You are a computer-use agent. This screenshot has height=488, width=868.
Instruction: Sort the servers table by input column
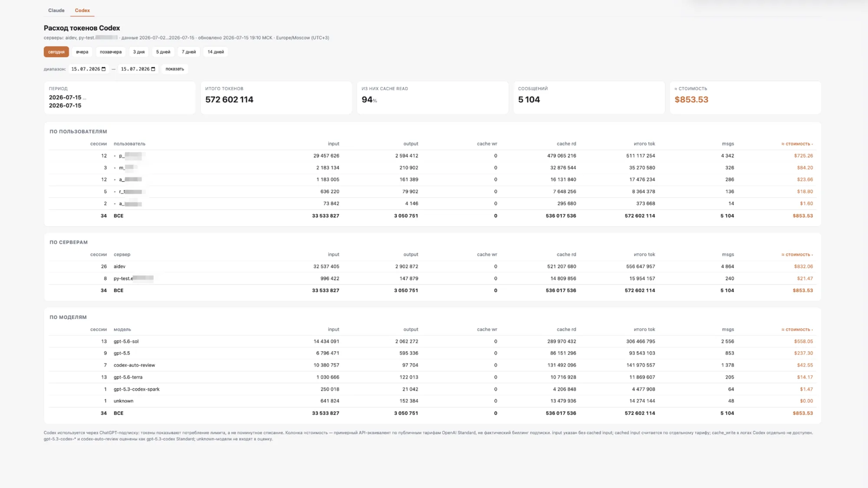[334, 254]
